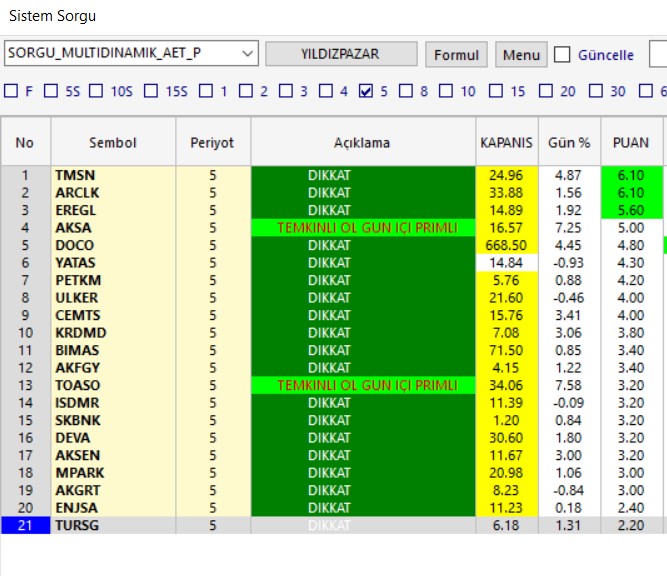This screenshot has height=576, width=667.
Task: Sort by the Gün % column header
Action: click(569, 142)
